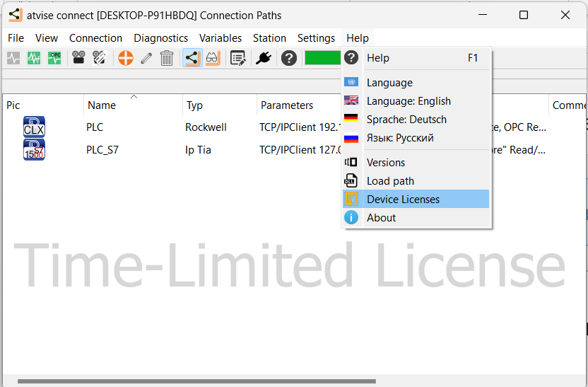
Task: Sort by the Name column header
Action: pos(133,105)
